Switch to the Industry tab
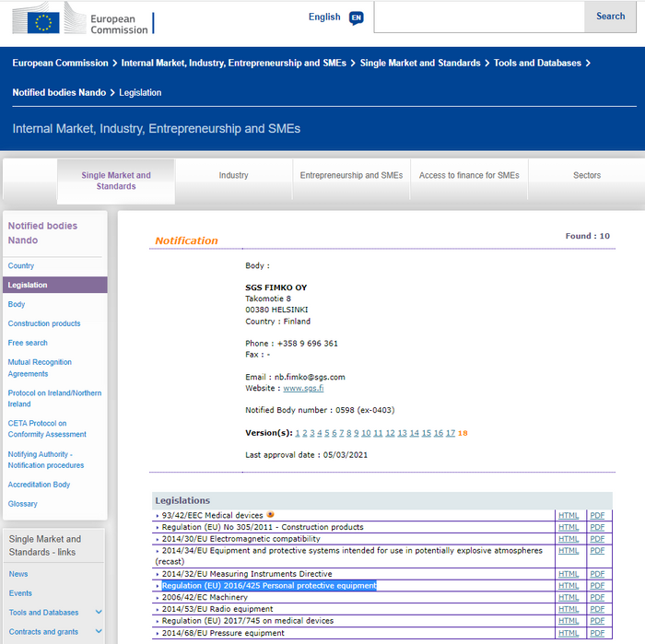645x644 pixels. [233, 175]
